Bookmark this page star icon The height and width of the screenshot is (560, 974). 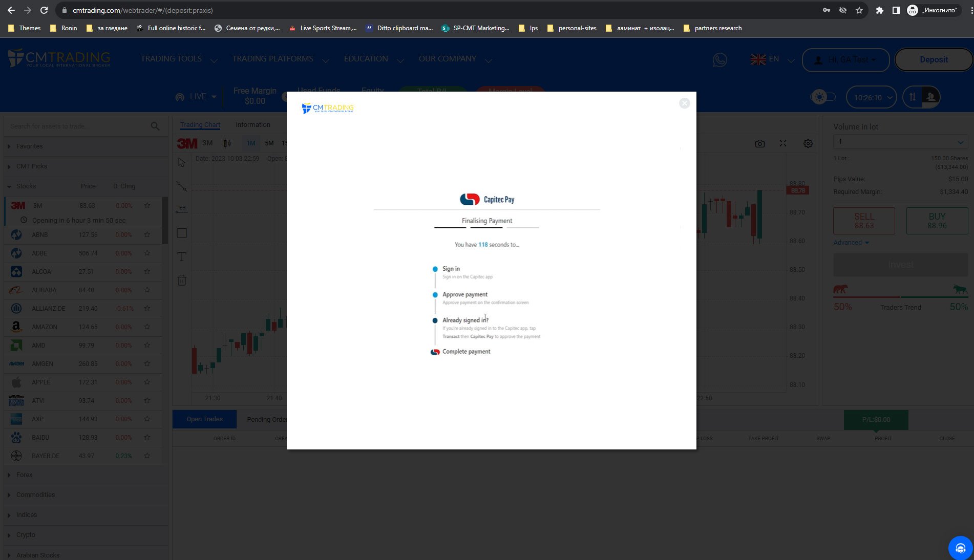tap(859, 10)
